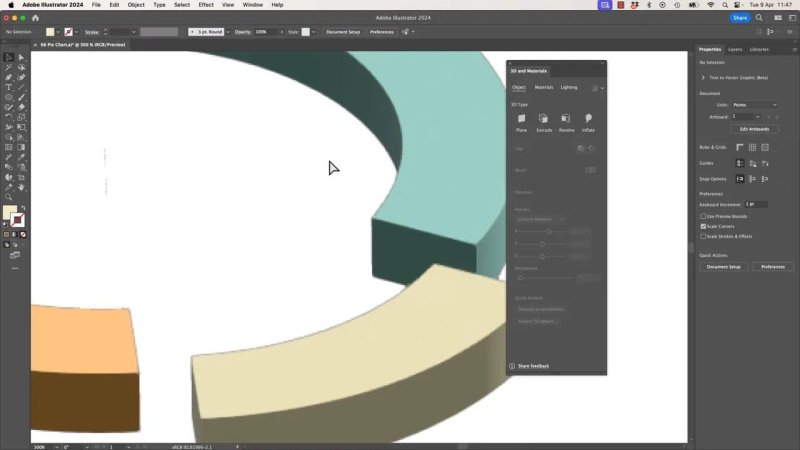Activate the Zoom tool
Image resolution: width=800 pixels, height=450 pixels.
tap(9, 197)
